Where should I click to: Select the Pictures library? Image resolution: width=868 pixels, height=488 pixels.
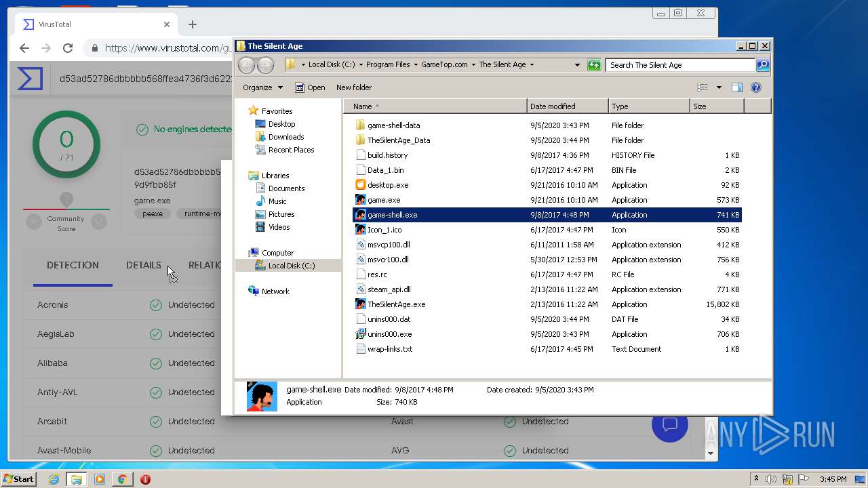tap(281, 214)
